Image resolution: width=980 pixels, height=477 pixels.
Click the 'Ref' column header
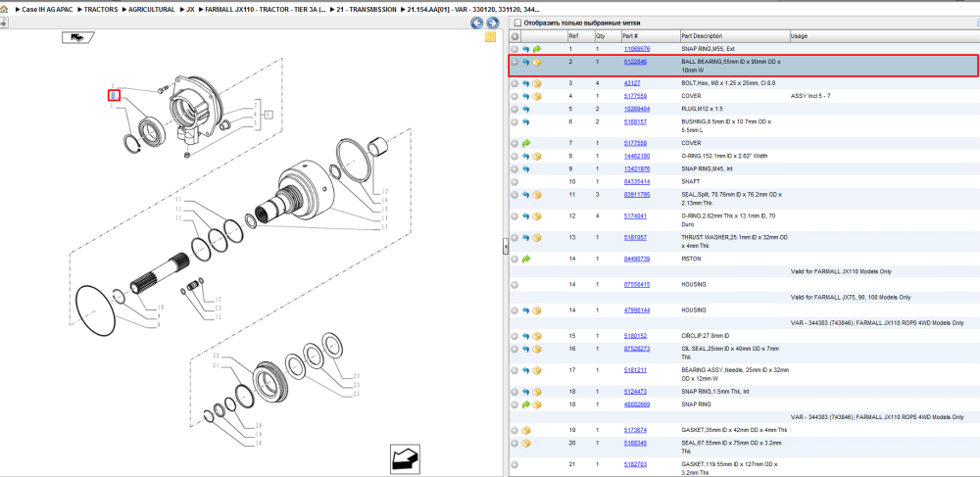point(580,36)
